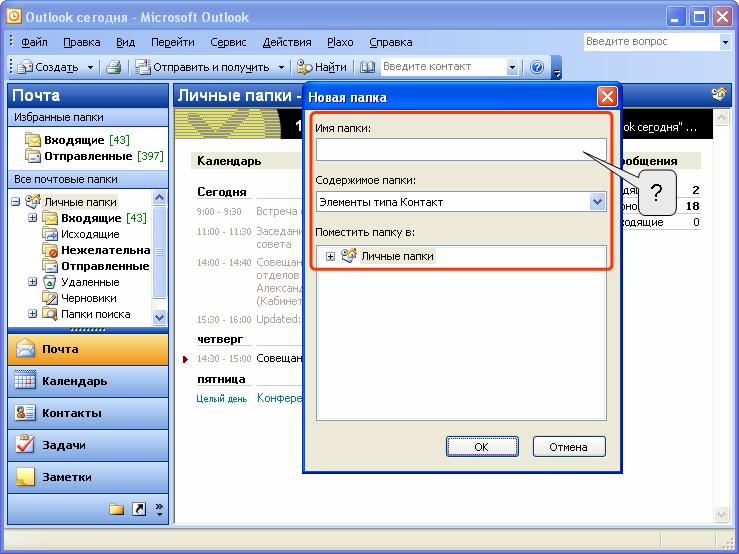Switch to Календарь navigation pane
739x554 pixels.
point(88,381)
